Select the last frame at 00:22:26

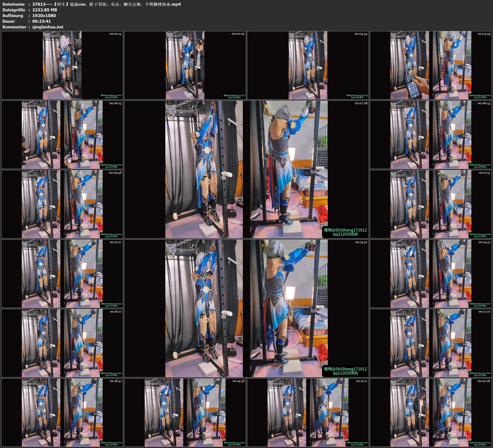click(431, 412)
